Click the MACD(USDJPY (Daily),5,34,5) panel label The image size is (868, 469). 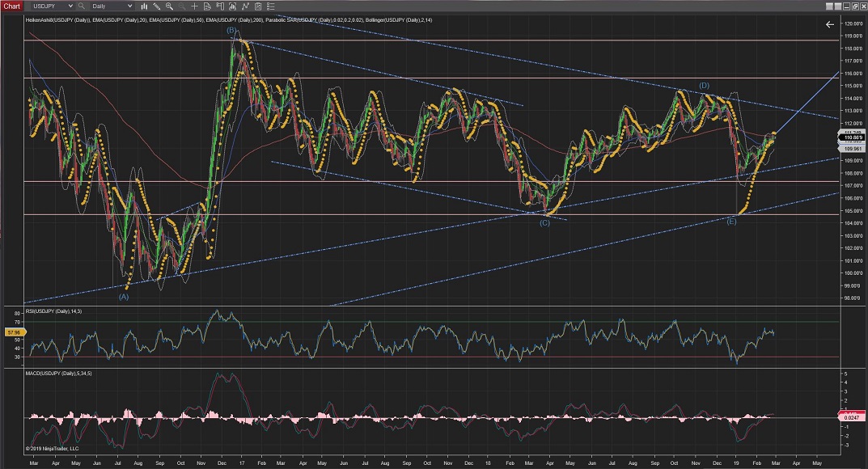tap(58, 374)
